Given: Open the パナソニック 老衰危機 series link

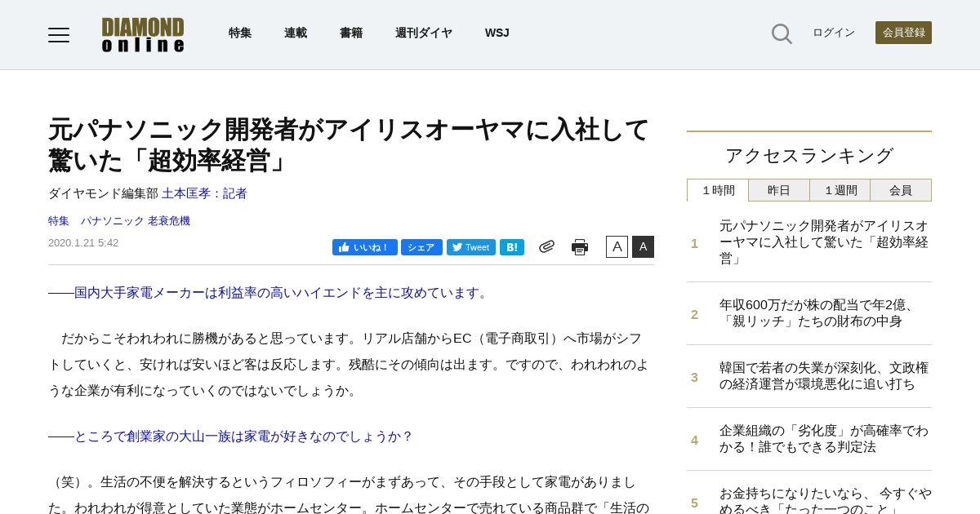Looking at the screenshot, I should [136, 221].
